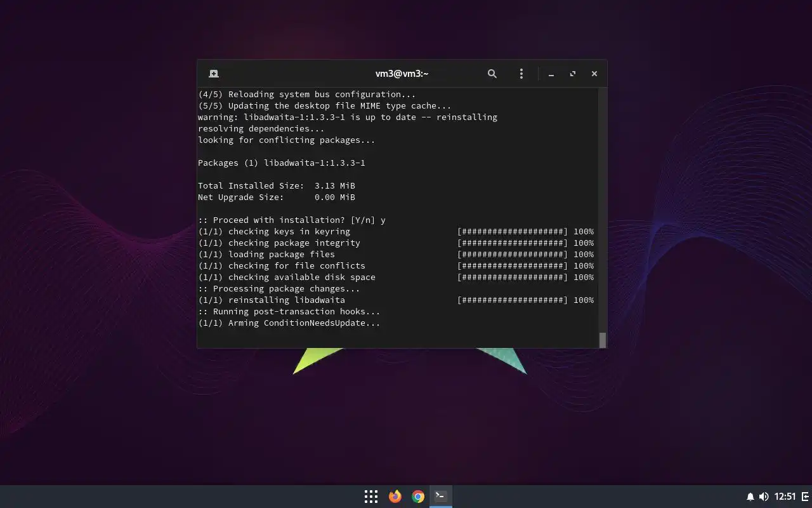Click 'checking package integrity' text
This screenshot has width=812, height=508.
pyautogui.click(x=294, y=243)
